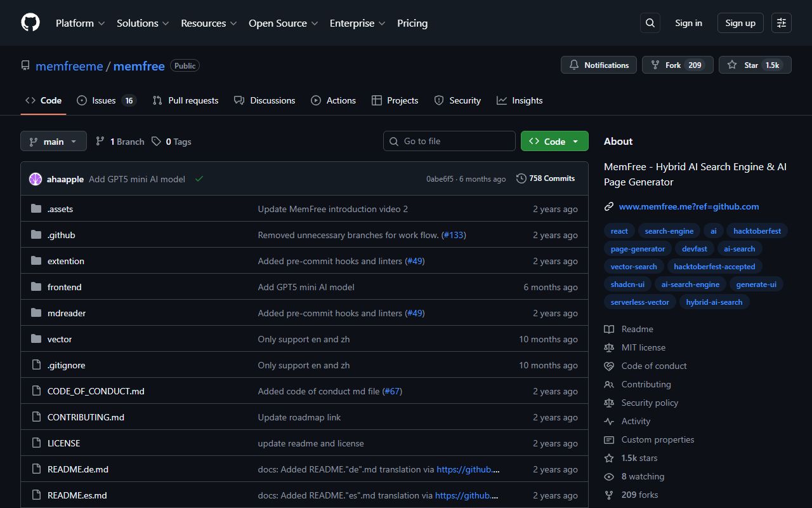812x508 pixels.
Task: Open the main branch dropdown
Action: point(53,141)
